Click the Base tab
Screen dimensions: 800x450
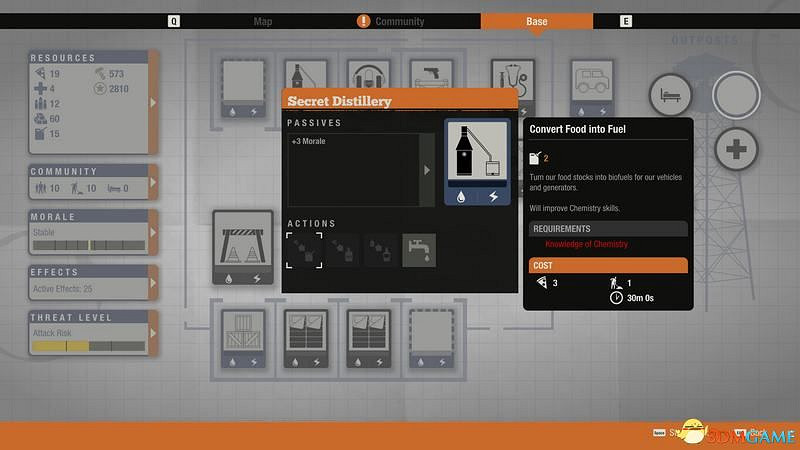coord(536,21)
